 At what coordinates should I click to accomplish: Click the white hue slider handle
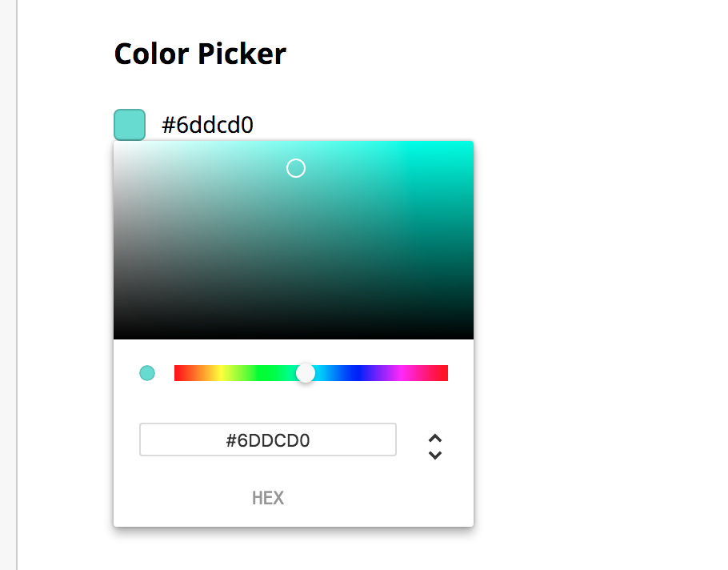coord(306,373)
